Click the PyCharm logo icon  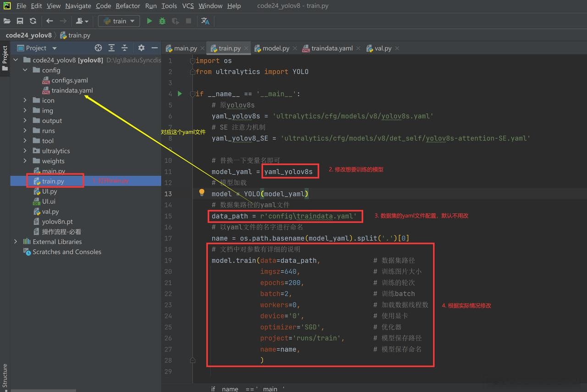point(7,6)
